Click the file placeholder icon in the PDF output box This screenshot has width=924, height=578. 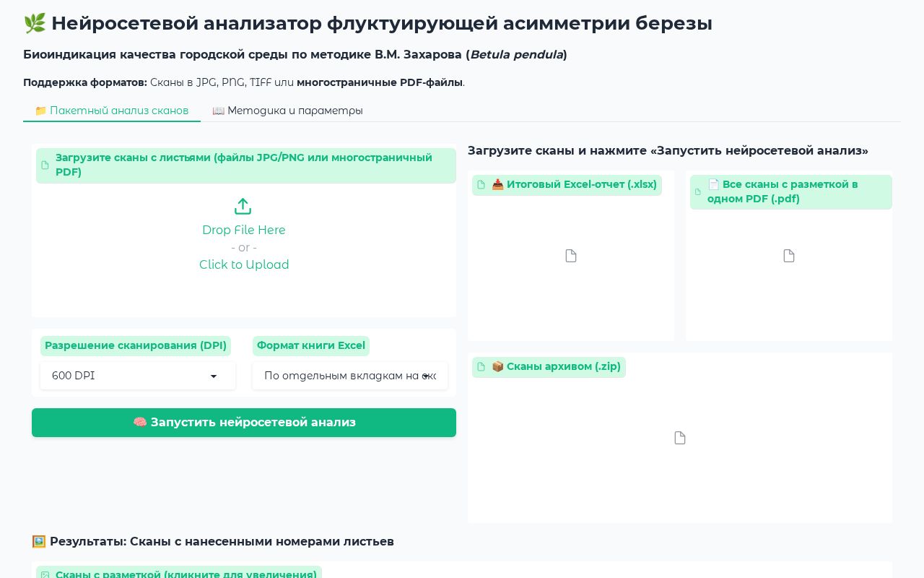tap(789, 256)
